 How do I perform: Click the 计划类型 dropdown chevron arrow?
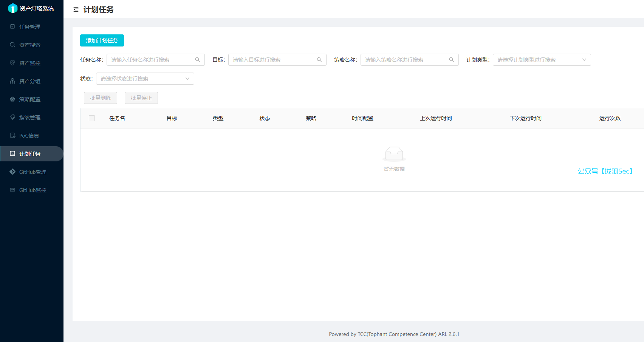tap(584, 60)
